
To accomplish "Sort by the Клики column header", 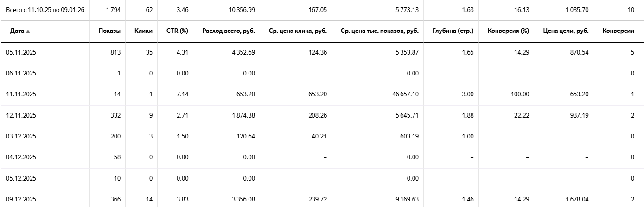I will pyautogui.click(x=143, y=31).
